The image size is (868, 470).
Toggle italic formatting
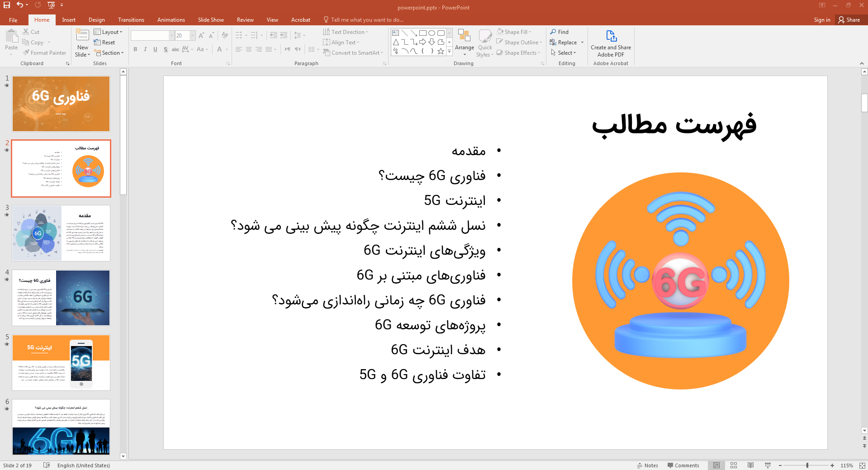pos(145,49)
